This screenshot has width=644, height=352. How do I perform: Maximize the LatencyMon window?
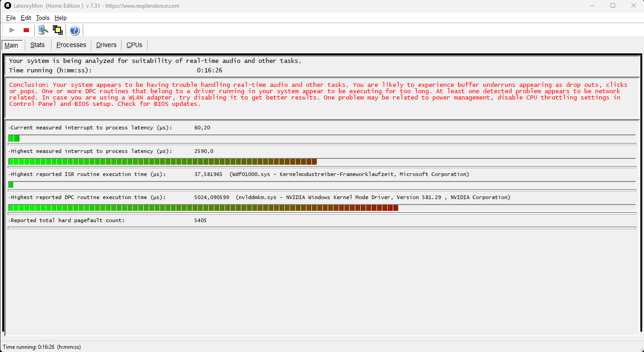pyautogui.click(x=613, y=6)
